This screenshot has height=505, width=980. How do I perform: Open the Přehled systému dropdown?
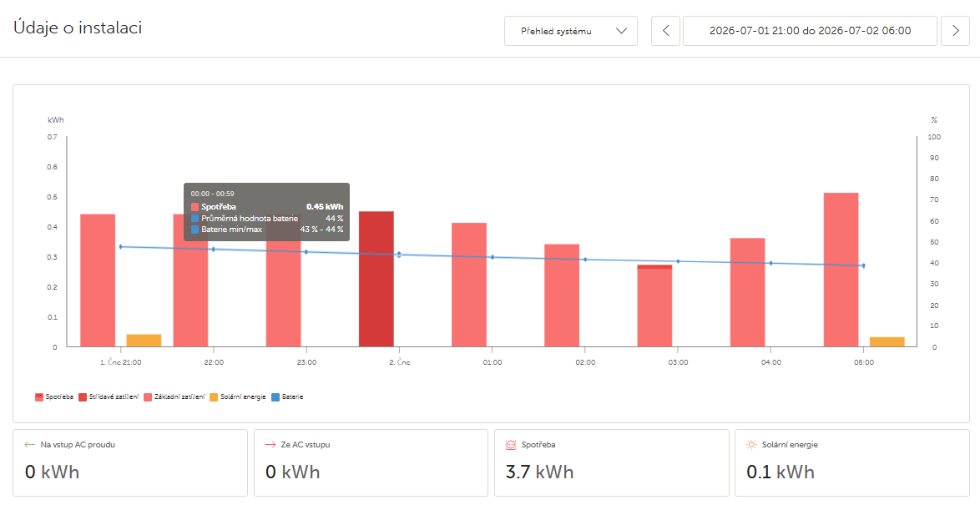[x=571, y=31]
